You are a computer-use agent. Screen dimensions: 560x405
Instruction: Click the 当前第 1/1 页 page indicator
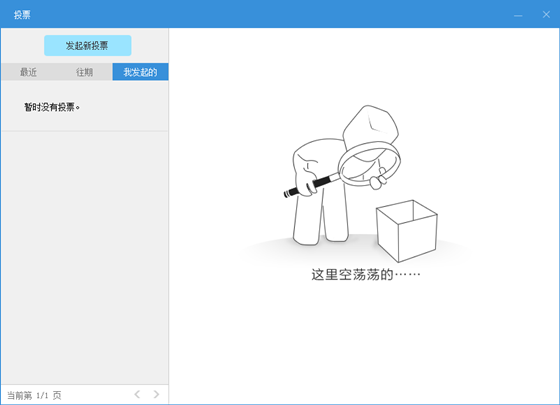[x=34, y=395]
